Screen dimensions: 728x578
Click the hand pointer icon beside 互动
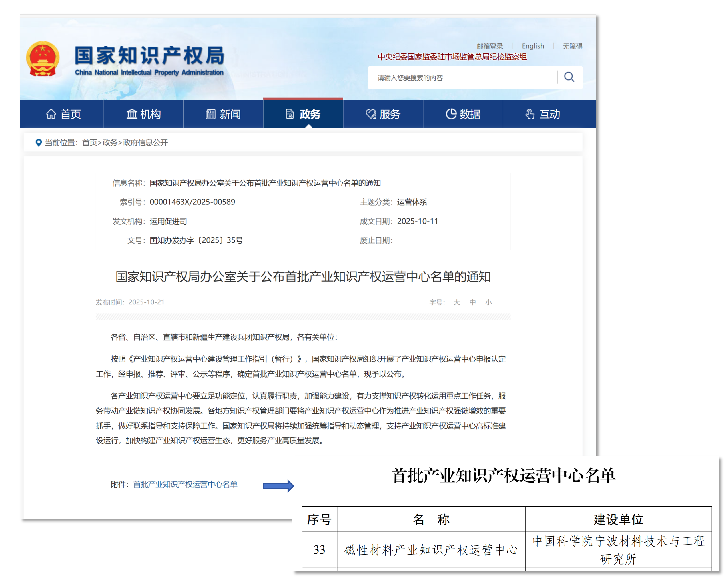(x=530, y=114)
